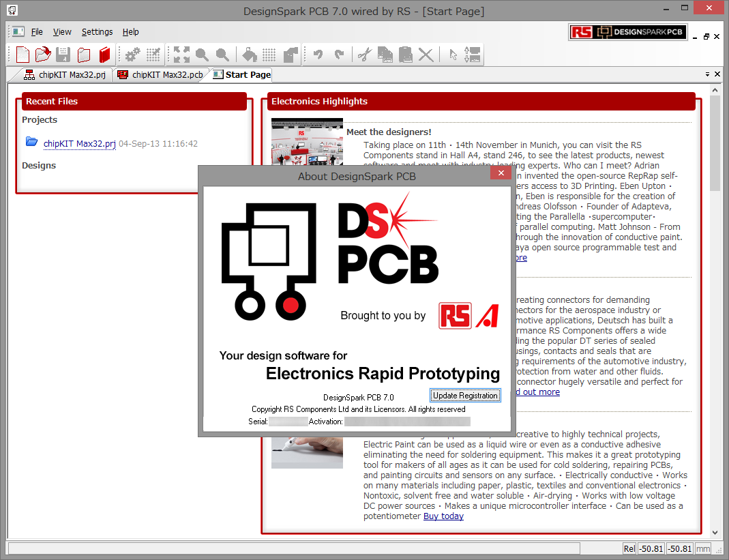Click the start page scrollbar down arrow
This screenshot has width=729, height=560.
click(x=715, y=533)
